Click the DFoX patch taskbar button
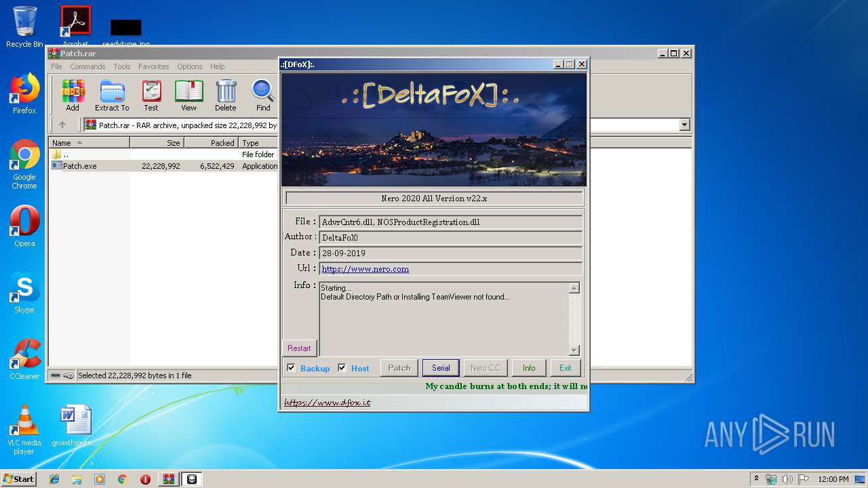 [x=192, y=479]
